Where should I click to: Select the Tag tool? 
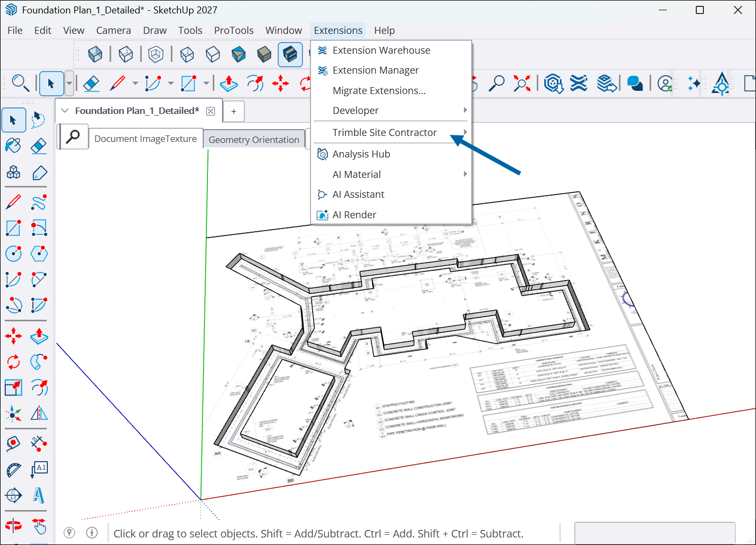[39, 173]
